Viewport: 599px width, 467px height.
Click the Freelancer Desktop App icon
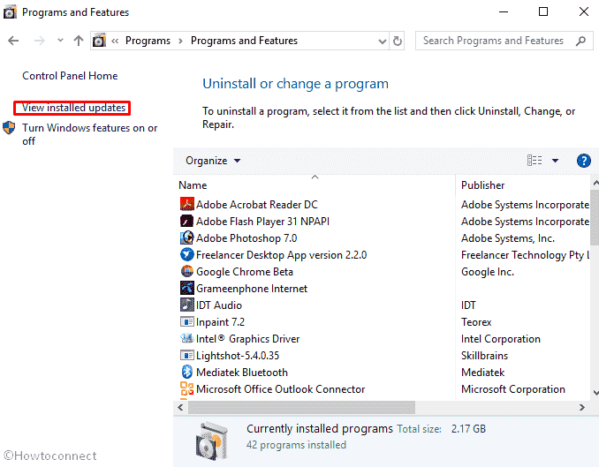[187, 255]
